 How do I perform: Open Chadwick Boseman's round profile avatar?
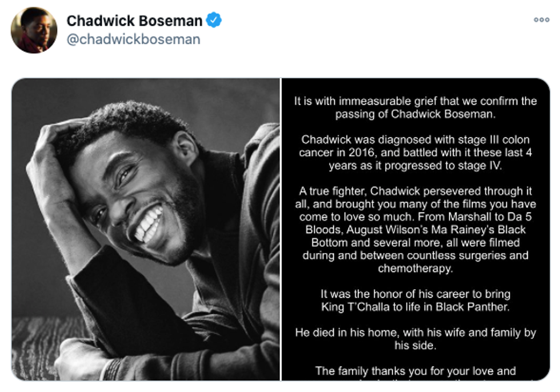point(34,30)
